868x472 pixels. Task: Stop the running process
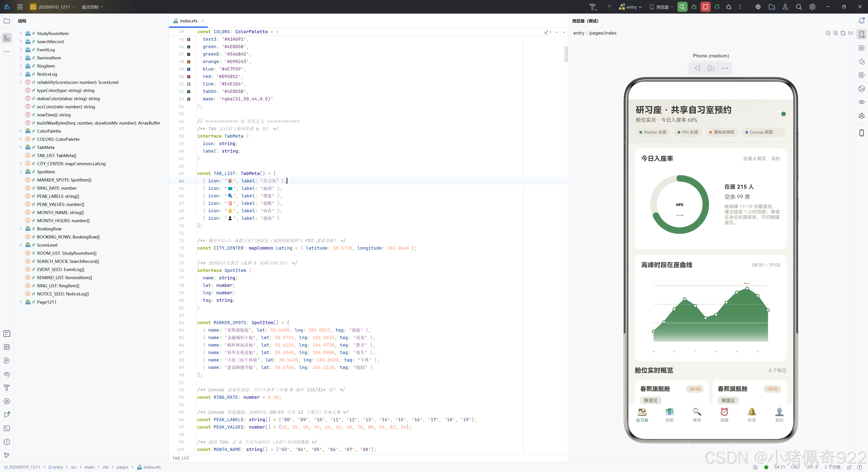pos(705,7)
